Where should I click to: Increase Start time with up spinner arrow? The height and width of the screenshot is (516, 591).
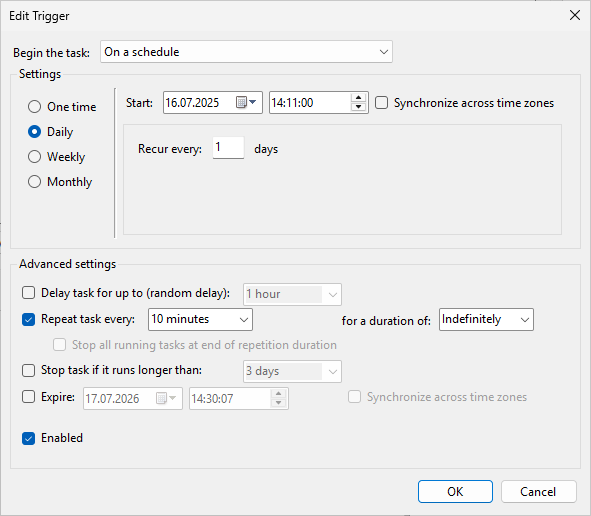point(358,98)
